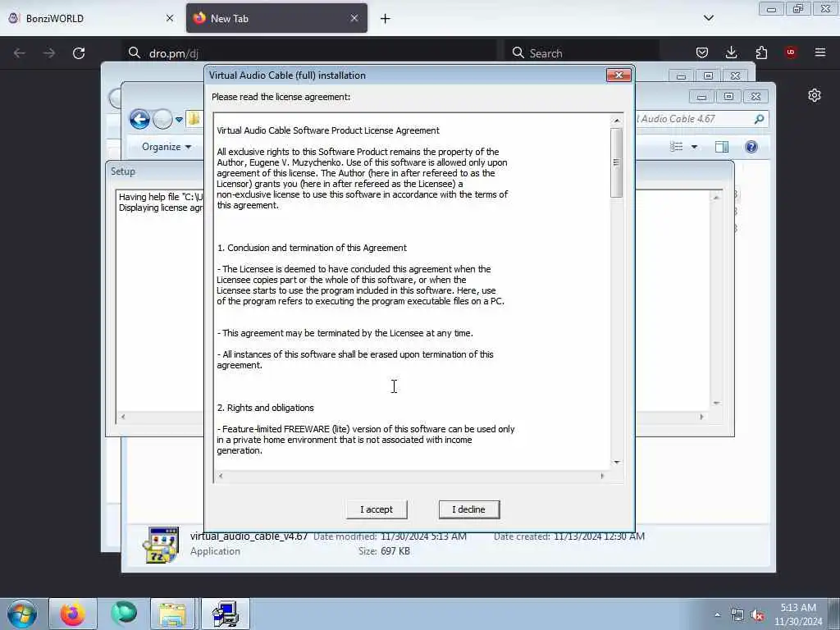Click the Explorer search magnifier icon

[759, 119]
